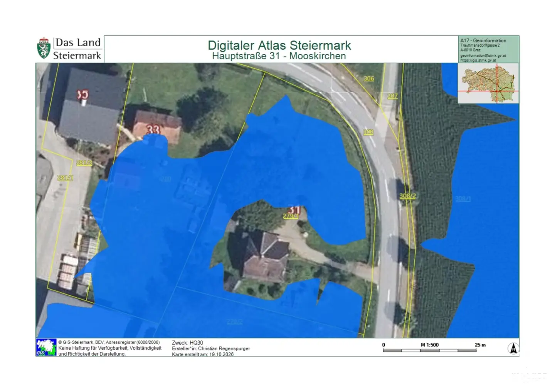Open the https://gis.stmk.gv.at link
Screen dimensions: 555x392
click(x=478, y=60)
